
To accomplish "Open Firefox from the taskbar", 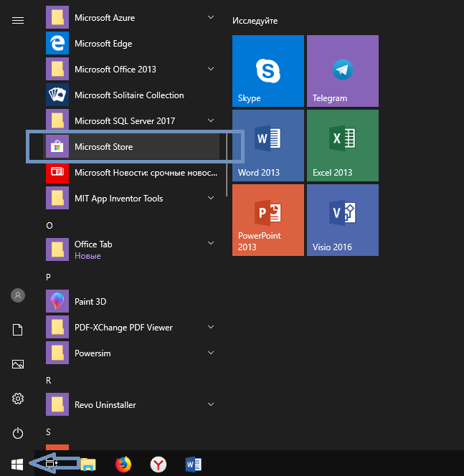I will 123,465.
